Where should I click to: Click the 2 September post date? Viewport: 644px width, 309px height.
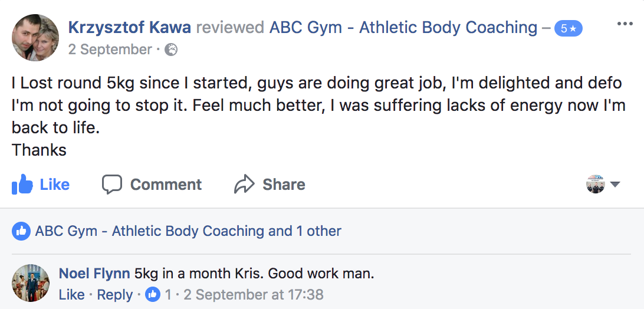coord(110,50)
